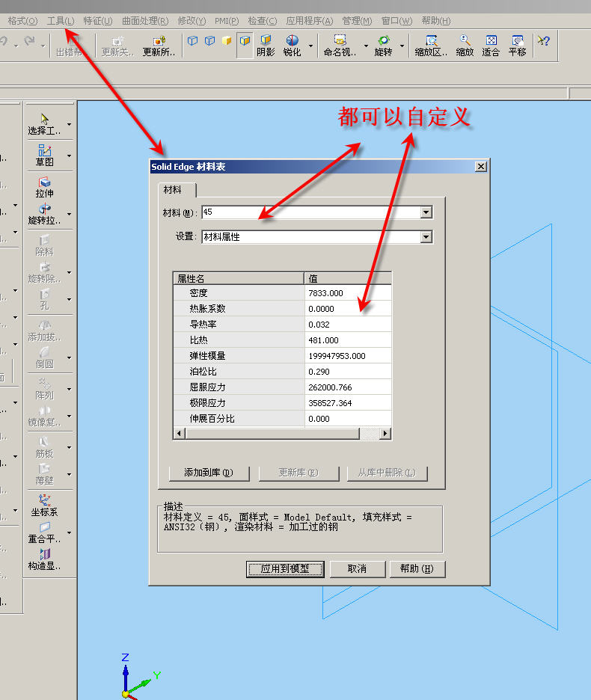Click the 缩放 zoom icon
The width and height of the screenshot is (591, 700).
[x=465, y=46]
